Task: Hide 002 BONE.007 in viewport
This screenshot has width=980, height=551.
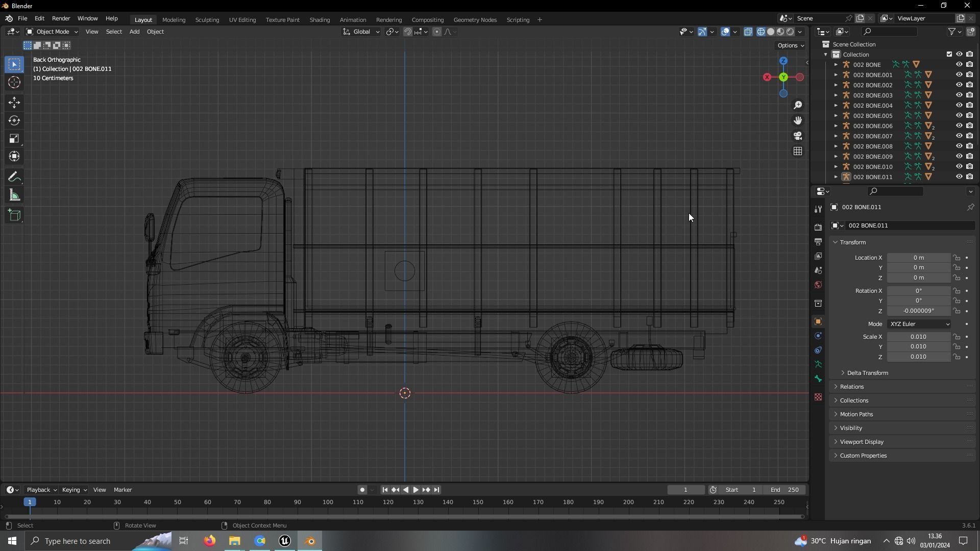Action: click(x=959, y=136)
